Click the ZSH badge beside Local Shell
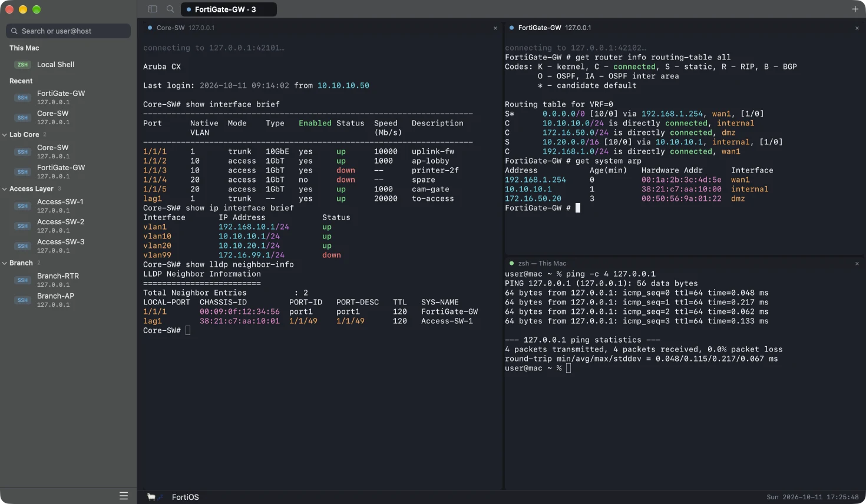This screenshot has width=866, height=504. (22, 65)
